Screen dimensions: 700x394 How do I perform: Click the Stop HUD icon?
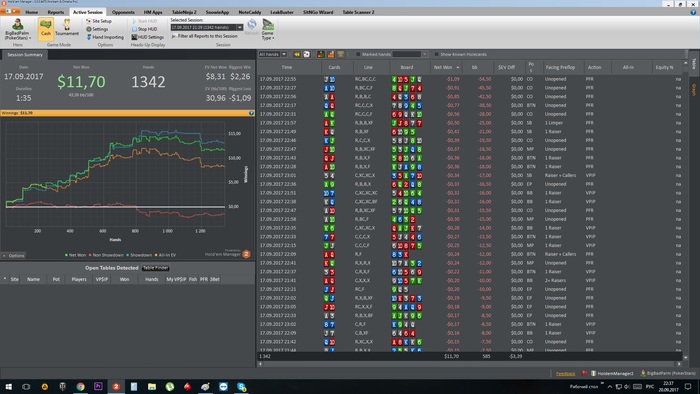[144, 29]
